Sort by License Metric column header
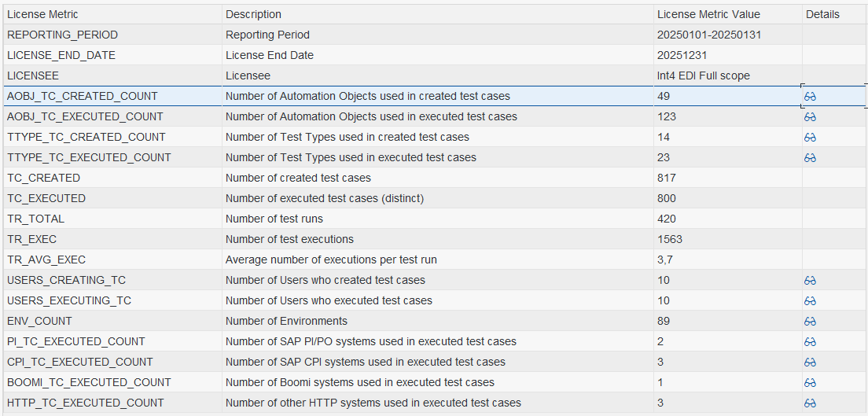Screen dimensions: 868x416 pos(113,14)
